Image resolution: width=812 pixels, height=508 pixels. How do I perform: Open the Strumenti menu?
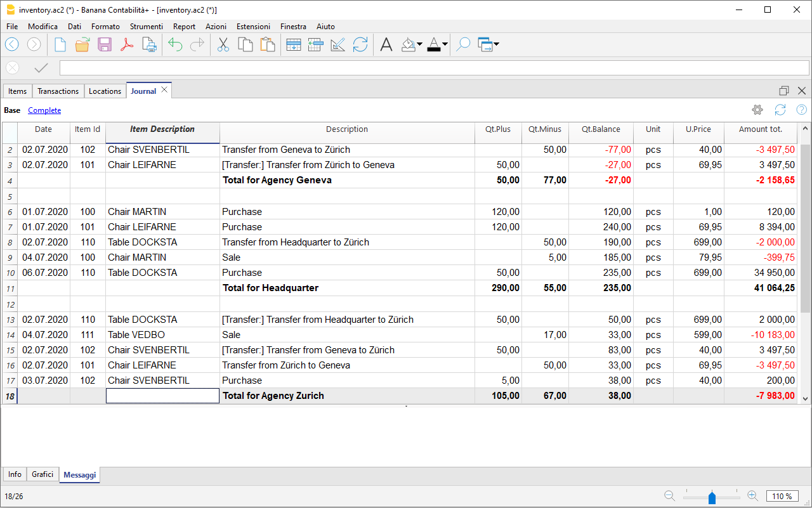point(146,27)
